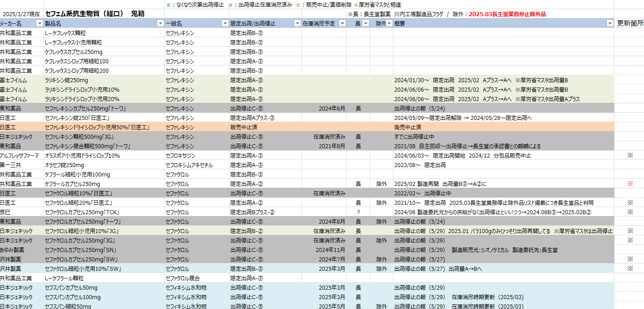Select the 辰巳 maker cell
This screenshot has height=309, width=644.
pyautogui.click(x=22, y=212)
